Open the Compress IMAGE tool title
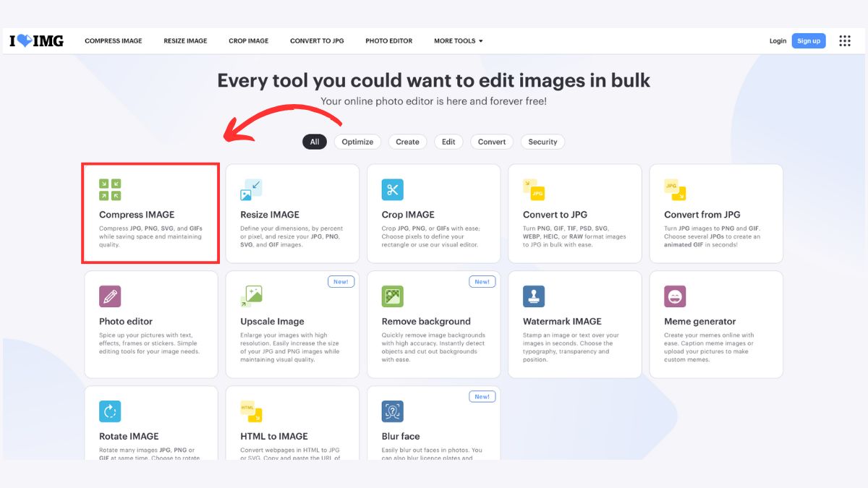 [137, 215]
